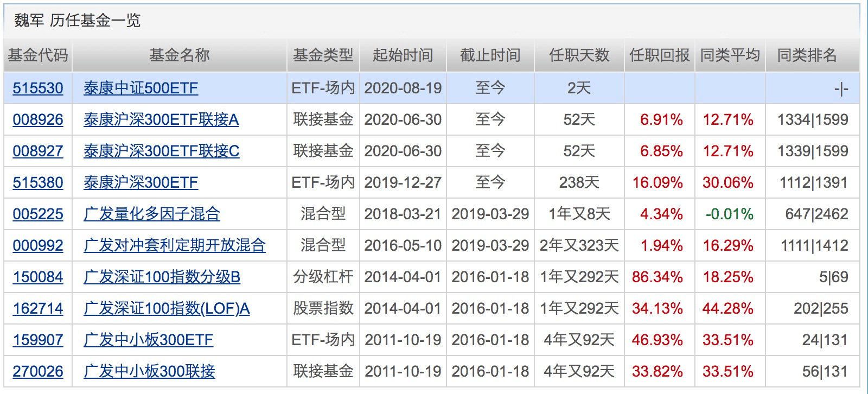Click fund code 150084 link
The image size is (868, 394).
click(x=37, y=277)
